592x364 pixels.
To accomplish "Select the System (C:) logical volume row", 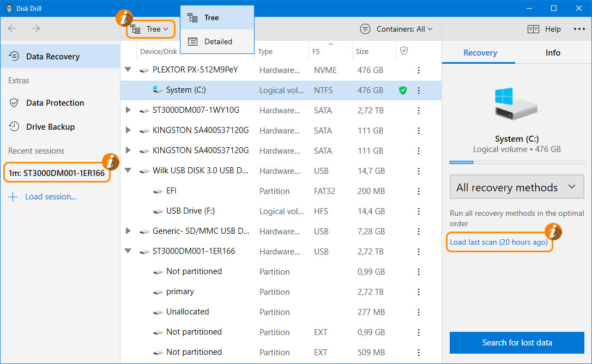I will pos(281,90).
